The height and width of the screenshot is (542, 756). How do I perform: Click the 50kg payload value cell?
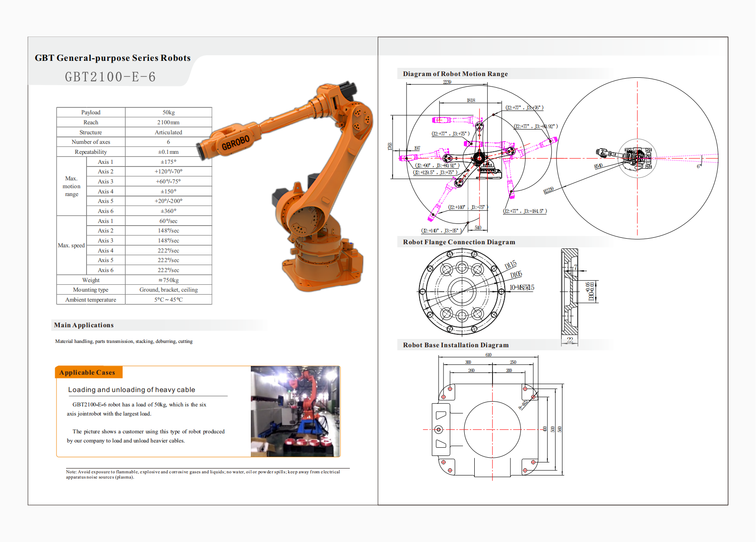click(x=169, y=113)
